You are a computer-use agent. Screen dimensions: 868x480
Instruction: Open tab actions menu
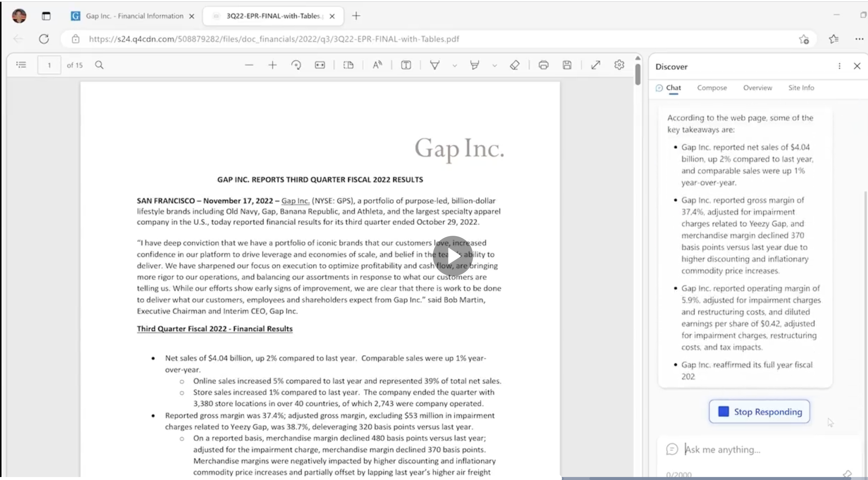(46, 16)
